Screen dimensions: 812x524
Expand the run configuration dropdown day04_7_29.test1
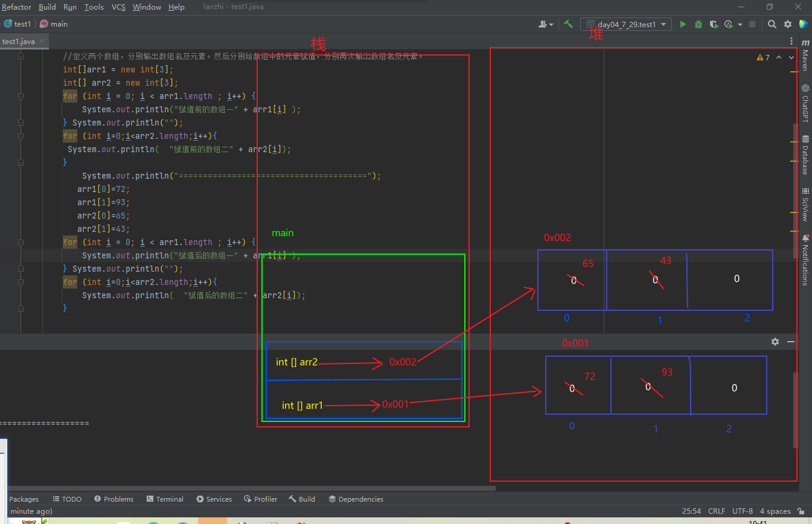626,24
